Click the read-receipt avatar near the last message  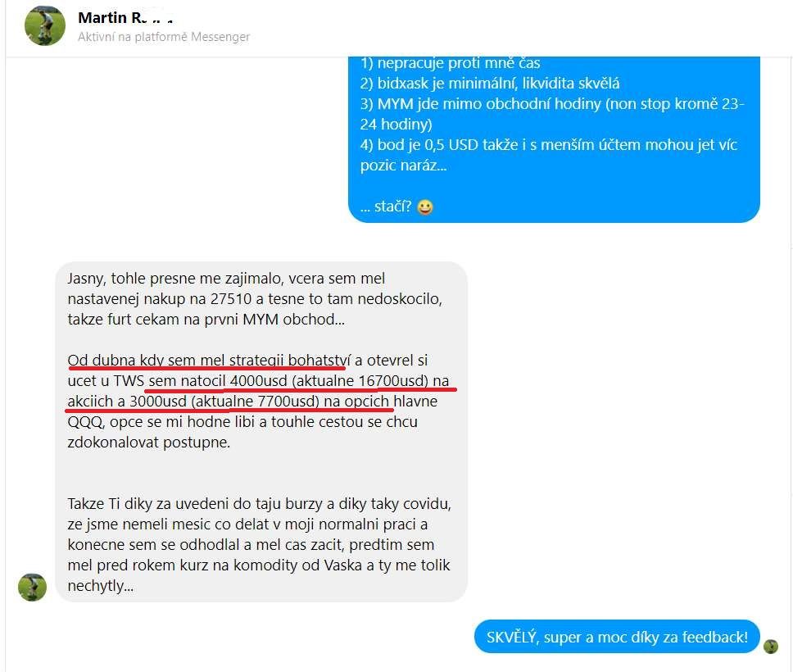tap(771, 647)
